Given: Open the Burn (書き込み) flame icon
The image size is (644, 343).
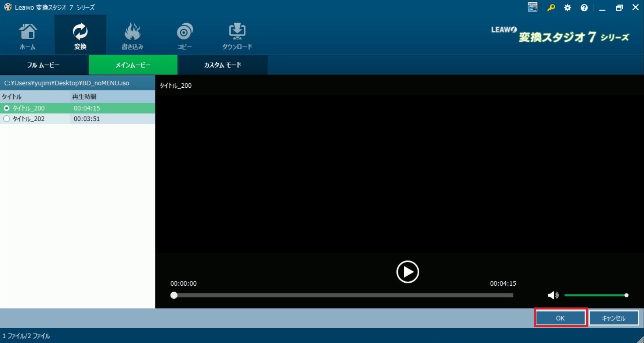Looking at the screenshot, I should [132, 36].
